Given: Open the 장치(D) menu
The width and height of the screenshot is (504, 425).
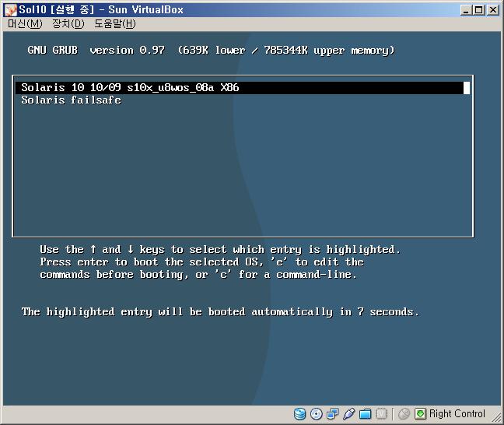Looking at the screenshot, I should pos(68,24).
